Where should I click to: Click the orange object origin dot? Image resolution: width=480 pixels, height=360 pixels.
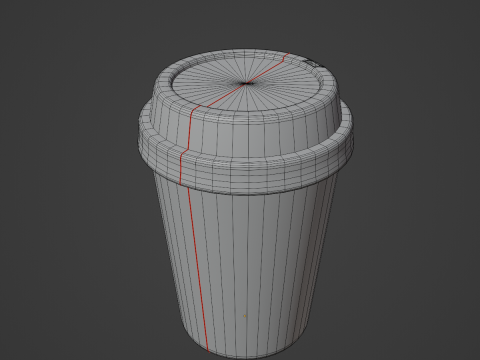[245, 315]
